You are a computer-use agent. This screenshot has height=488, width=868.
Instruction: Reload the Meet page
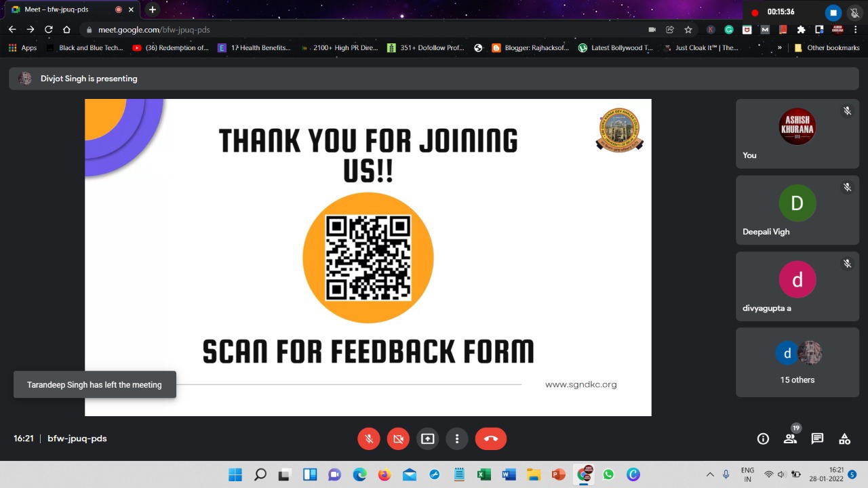tap(48, 30)
